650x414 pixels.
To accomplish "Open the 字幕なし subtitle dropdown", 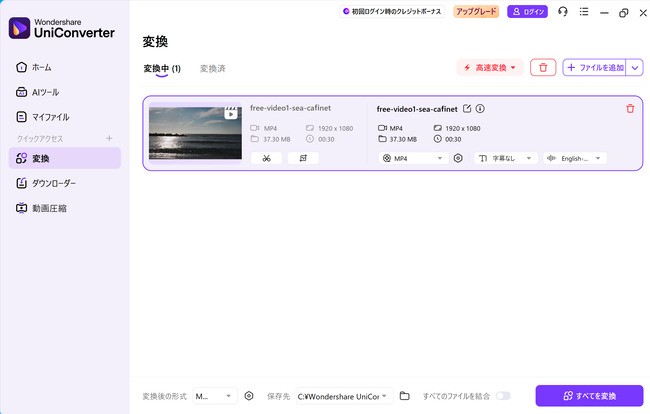I will pyautogui.click(x=505, y=158).
